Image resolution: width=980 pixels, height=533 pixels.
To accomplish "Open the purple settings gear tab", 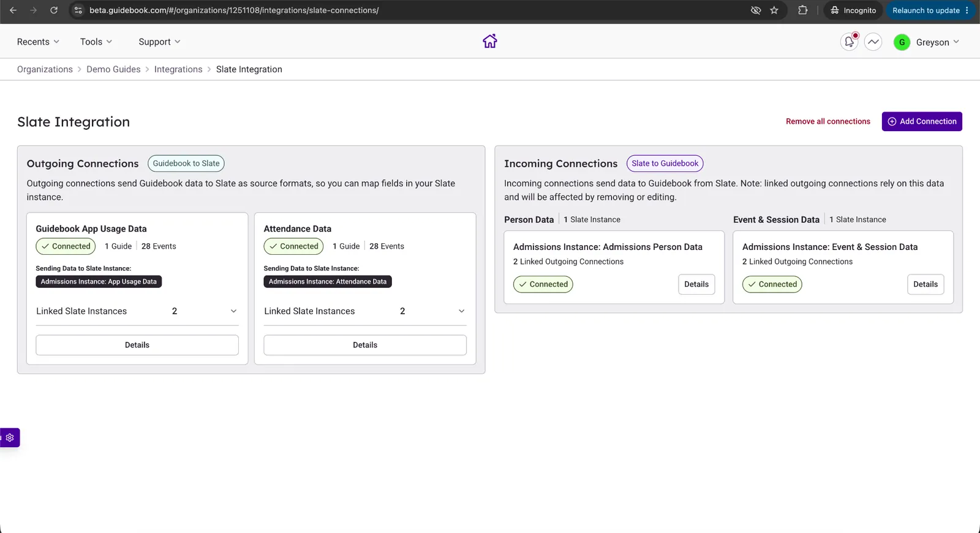I will click(10, 437).
